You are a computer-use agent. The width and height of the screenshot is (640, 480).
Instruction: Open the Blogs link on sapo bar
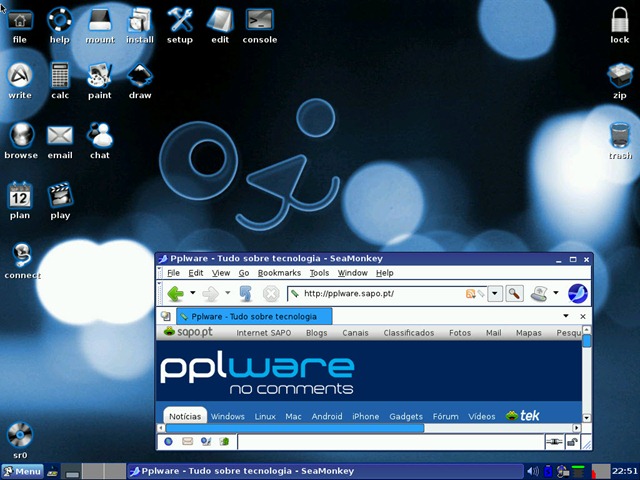pos(317,333)
